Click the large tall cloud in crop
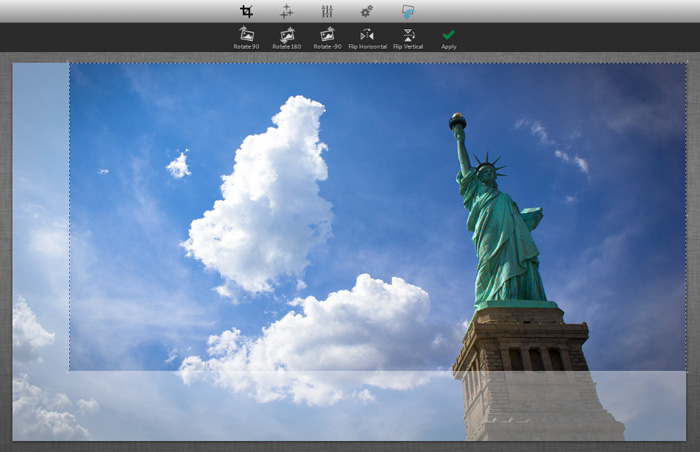Image resolution: width=700 pixels, height=452 pixels. (x=261, y=197)
